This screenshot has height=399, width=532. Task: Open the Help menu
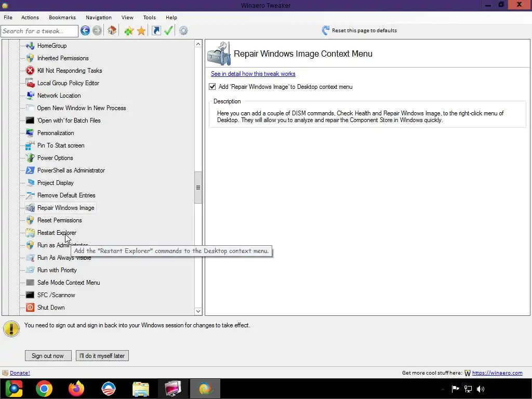tap(171, 17)
